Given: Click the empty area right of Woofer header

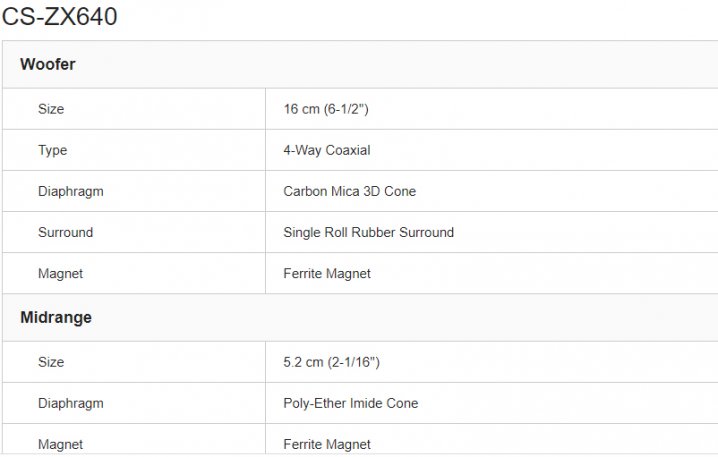Looking at the screenshot, I should pyautogui.click(x=397, y=65).
